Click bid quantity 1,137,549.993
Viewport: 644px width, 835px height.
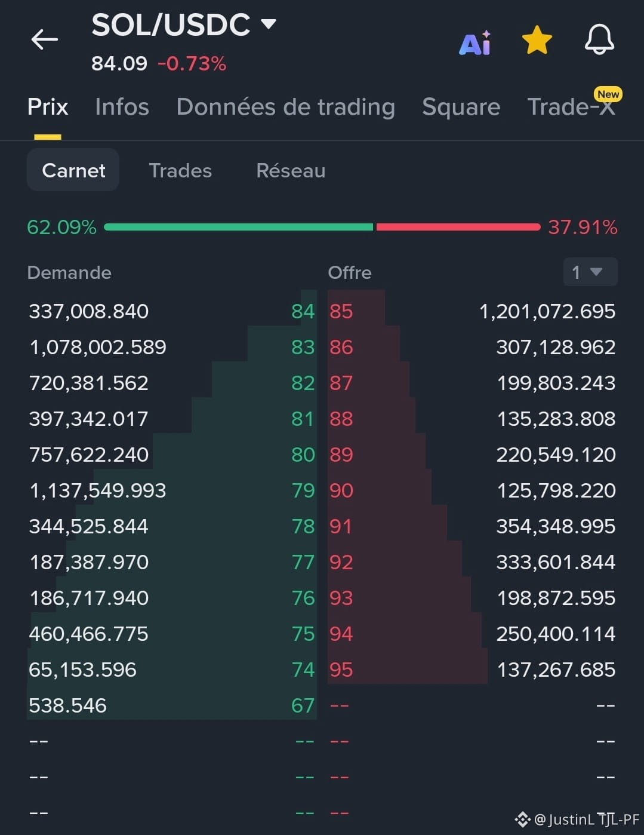(x=98, y=490)
